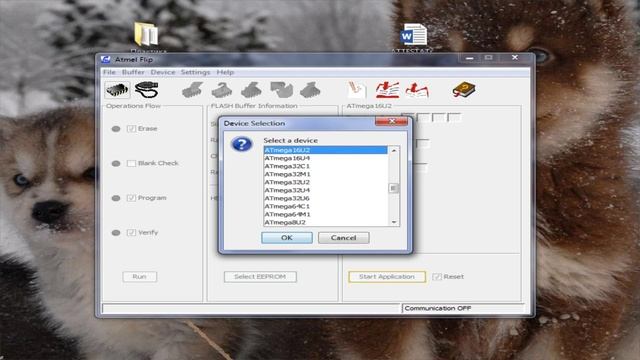Click the Start Application button

(x=387, y=277)
